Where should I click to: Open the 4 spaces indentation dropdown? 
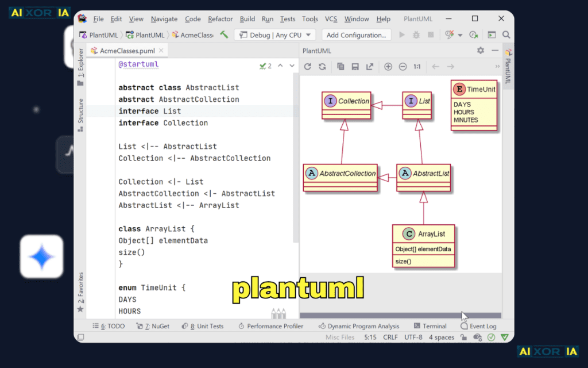[x=440, y=337]
